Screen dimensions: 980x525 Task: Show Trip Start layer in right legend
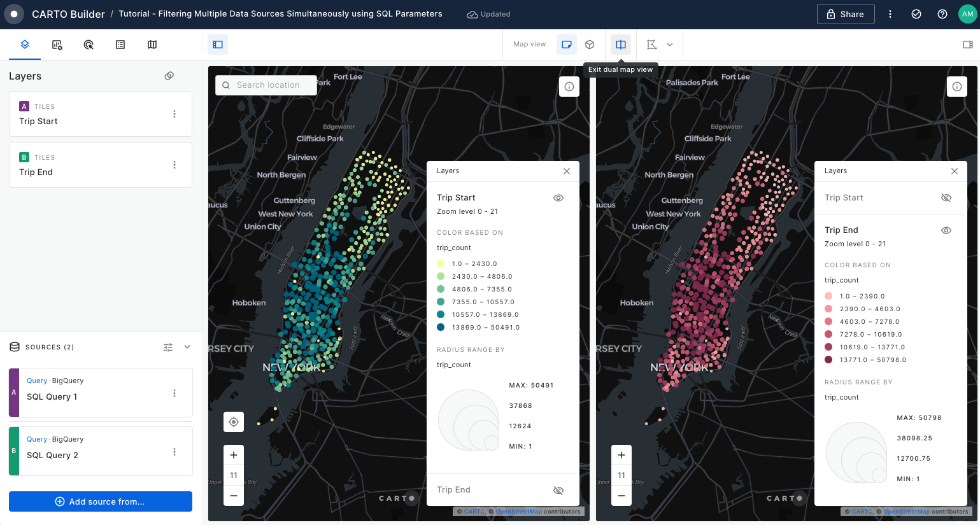coord(946,198)
